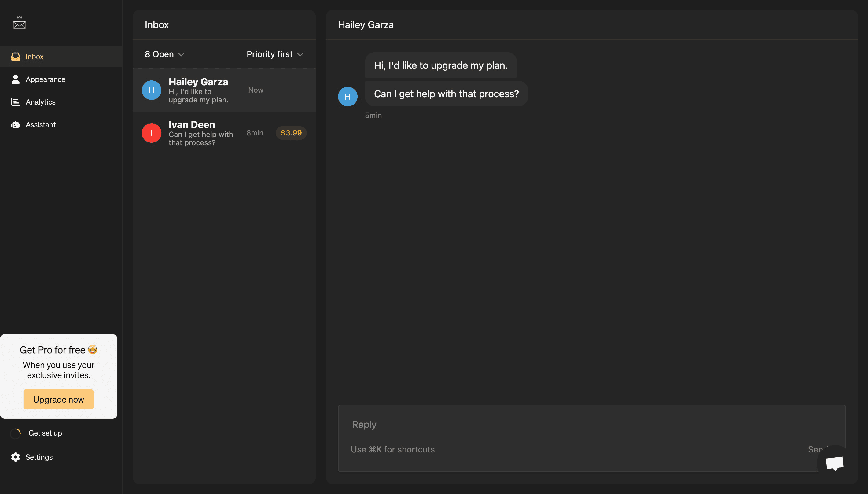
Task: Click the Get set up progress ring
Action: click(x=16, y=433)
